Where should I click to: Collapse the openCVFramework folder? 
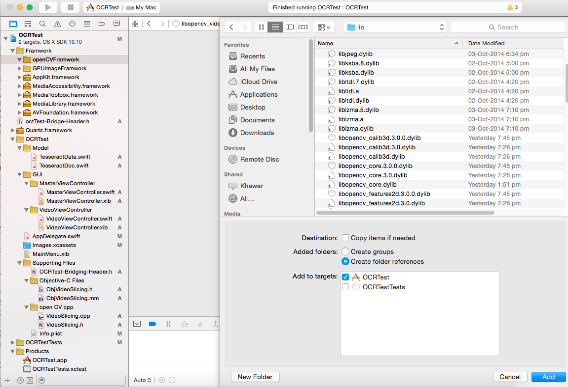[x=20, y=59]
